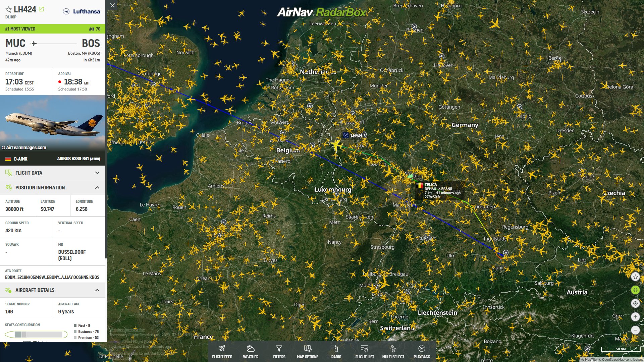Image resolution: width=644 pixels, height=362 pixels.
Task: Open Flight Feed from bottom toolbar
Action: [222, 352]
